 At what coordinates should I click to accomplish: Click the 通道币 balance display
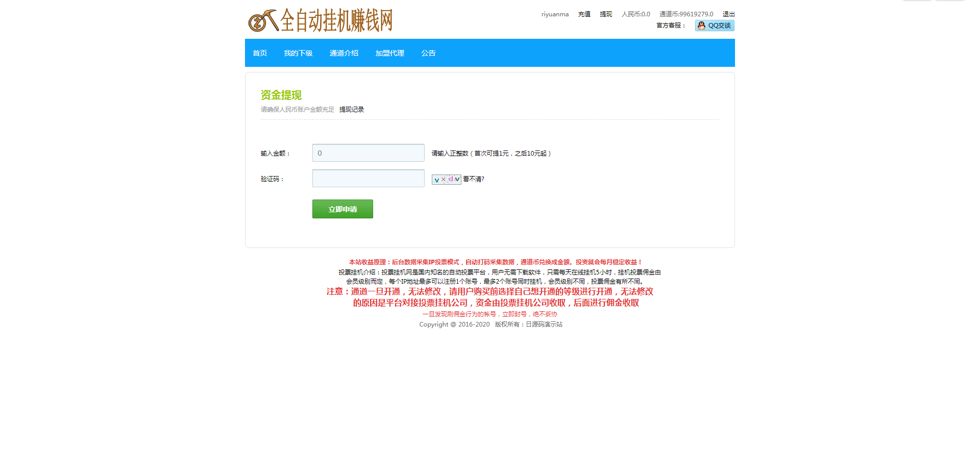(686, 14)
